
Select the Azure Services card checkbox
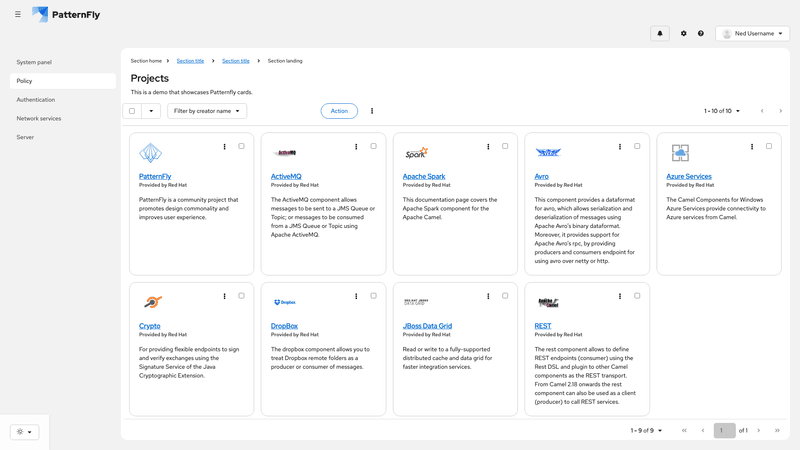pyautogui.click(x=769, y=146)
